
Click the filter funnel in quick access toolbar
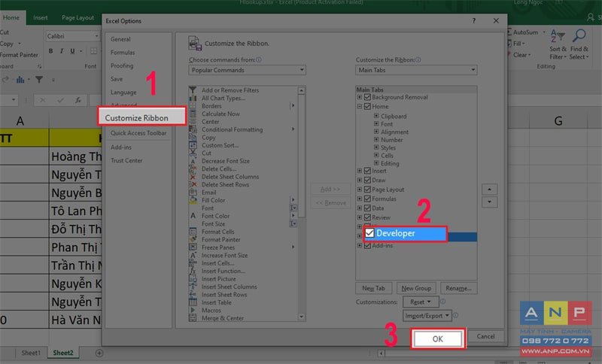(x=39, y=80)
